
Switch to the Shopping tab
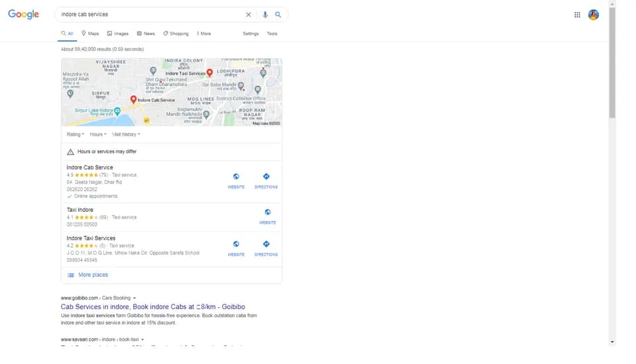point(176,34)
